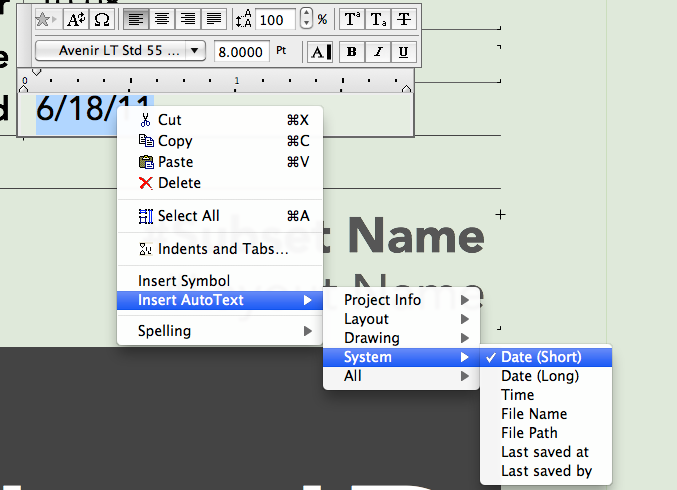The width and height of the screenshot is (677, 490).
Task: Click the selected 6/18/11 date text
Action: click(76, 109)
